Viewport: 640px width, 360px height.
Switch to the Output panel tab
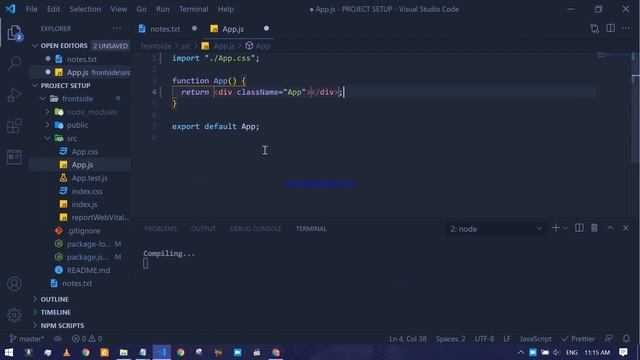click(x=203, y=229)
